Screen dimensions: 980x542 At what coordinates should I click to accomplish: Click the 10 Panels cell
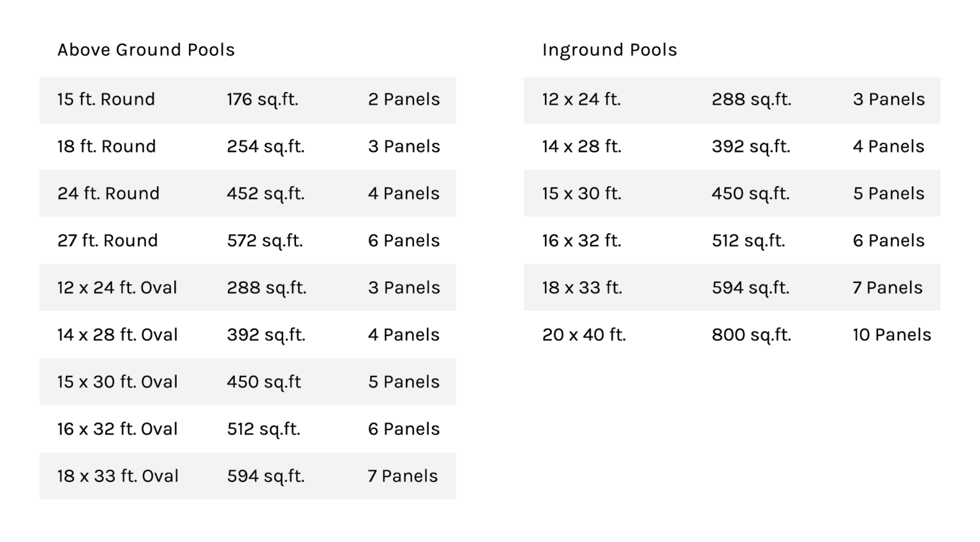tap(892, 335)
